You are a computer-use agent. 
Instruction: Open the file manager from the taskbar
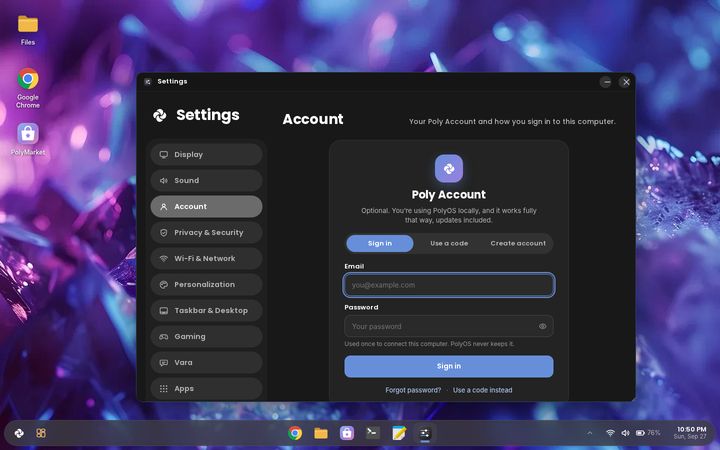(x=321, y=433)
